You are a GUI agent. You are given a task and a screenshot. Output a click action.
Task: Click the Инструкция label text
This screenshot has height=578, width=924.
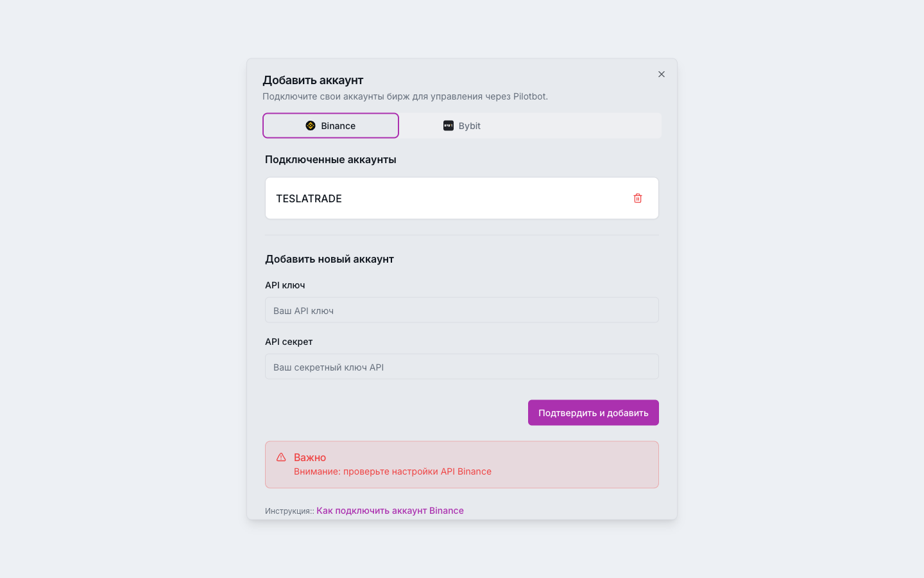click(289, 511)
